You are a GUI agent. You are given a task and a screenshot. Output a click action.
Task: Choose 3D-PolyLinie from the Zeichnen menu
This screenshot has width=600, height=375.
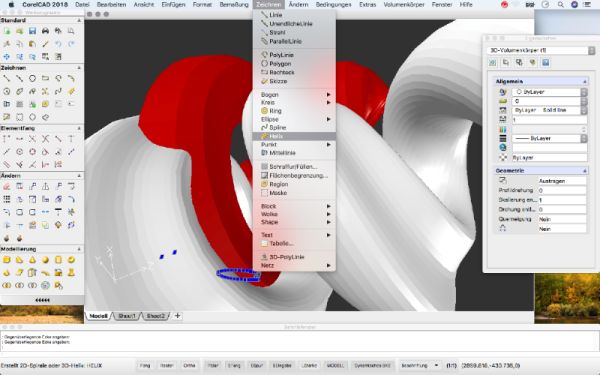294,257
